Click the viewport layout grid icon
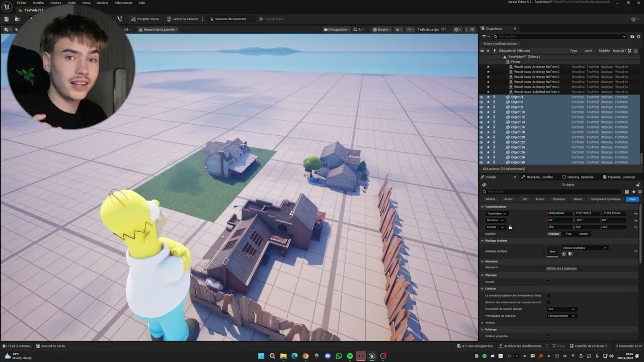Image resolution: width=644 pixels, height=362 pixels. (x=472, y=30)
